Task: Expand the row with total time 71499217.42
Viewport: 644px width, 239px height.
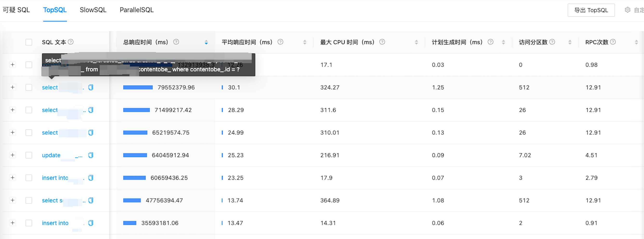Action: click(13, 110)
